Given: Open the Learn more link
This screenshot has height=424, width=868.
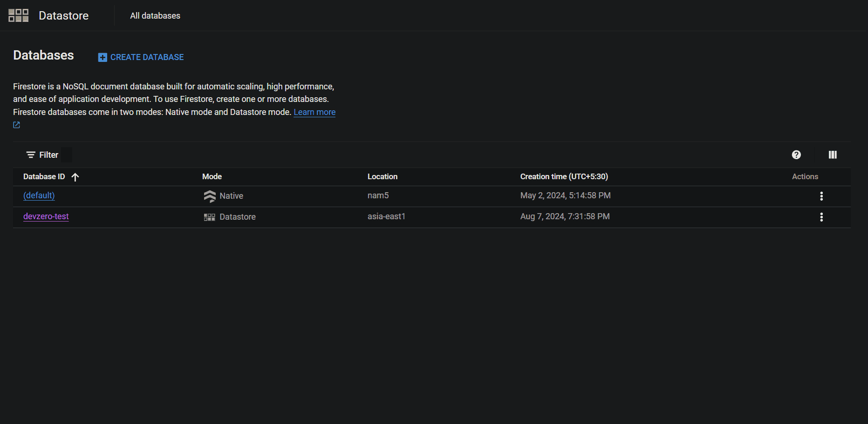Looking at the screenshot, I should point(314,112).
